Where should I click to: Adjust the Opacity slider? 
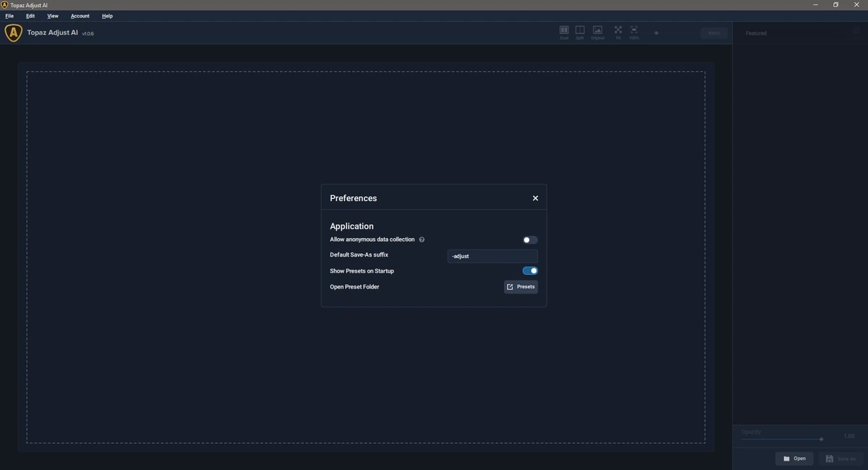pos(782,439)
